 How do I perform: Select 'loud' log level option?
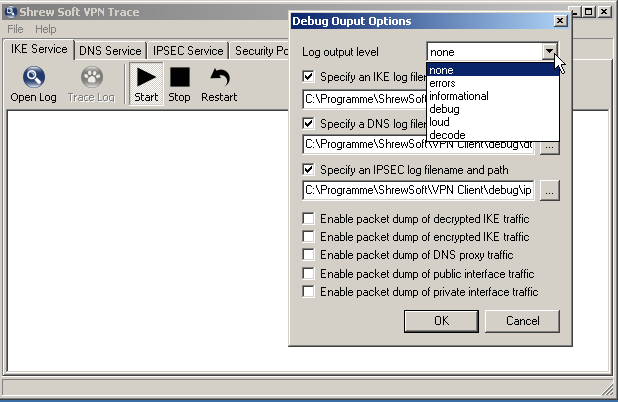[x=493, y=122]
